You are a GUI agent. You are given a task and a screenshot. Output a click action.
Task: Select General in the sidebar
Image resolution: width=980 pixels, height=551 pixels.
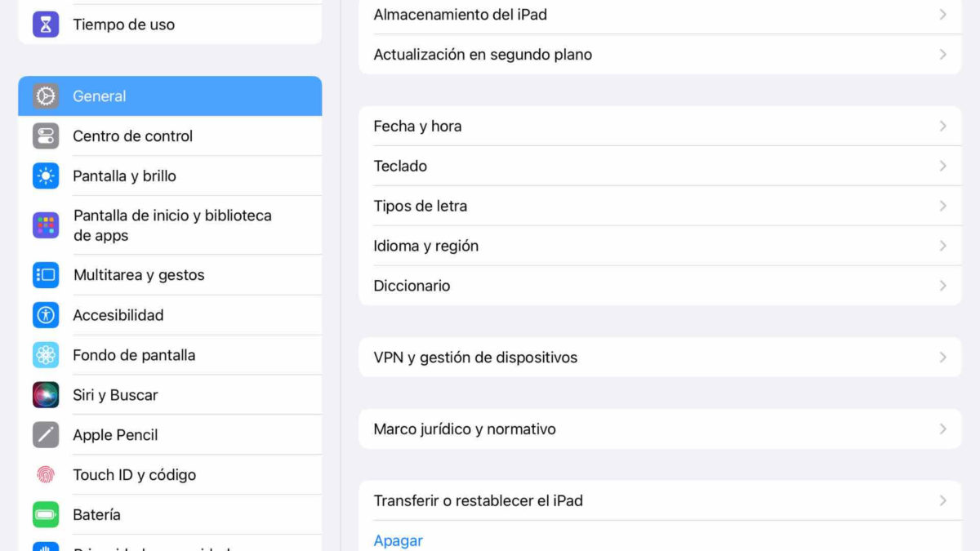pyautogui.click(x=170, y=96)
